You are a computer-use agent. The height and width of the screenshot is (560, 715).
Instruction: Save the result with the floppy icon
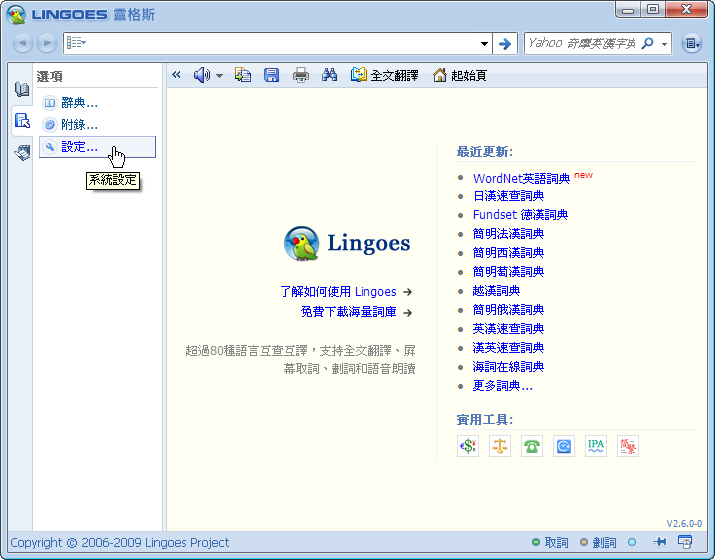tap(271, 75)
